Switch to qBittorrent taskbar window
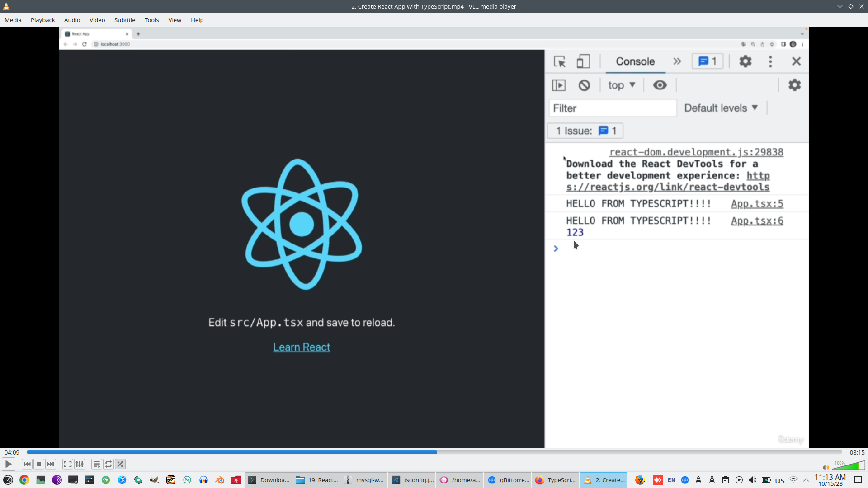This screenshot has width=868, height=488. point(508,480)
